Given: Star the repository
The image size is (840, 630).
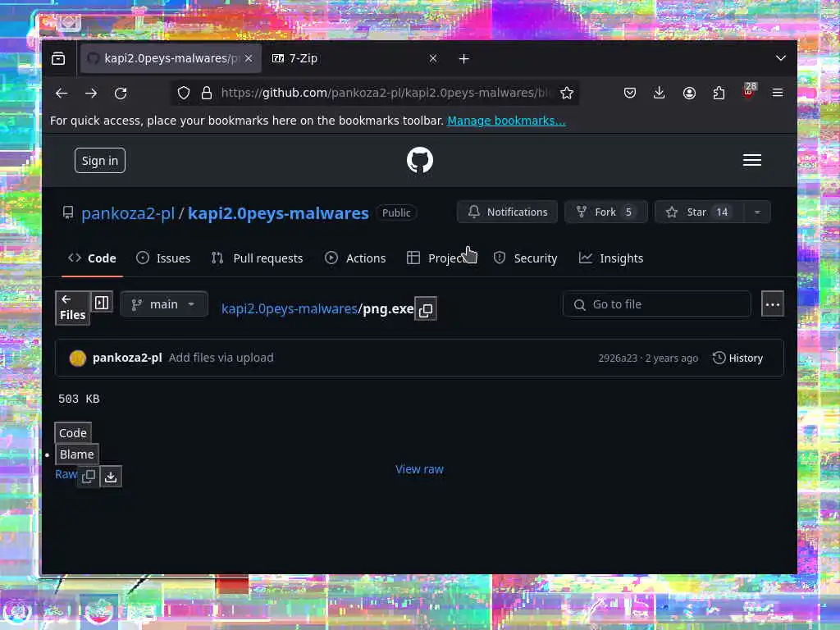Looking at the screenshot, I should tap(699, 212).
